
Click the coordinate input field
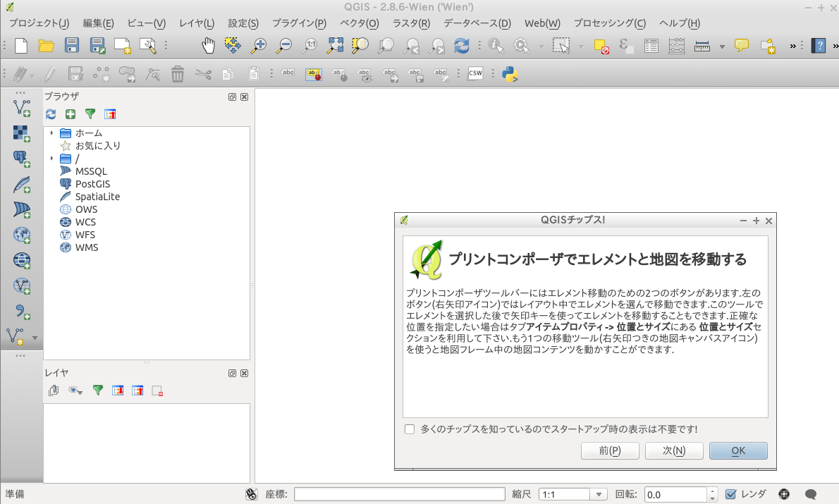coord(400,494)
